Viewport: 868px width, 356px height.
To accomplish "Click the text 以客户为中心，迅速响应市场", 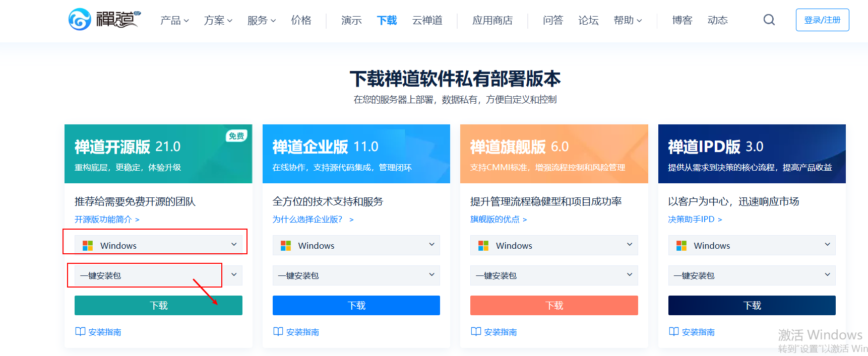I will tap(734, 201).
